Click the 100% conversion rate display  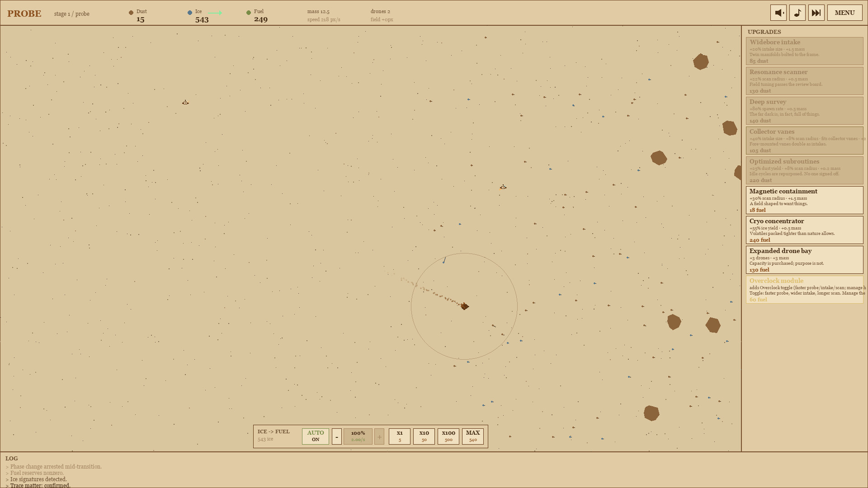(358, 436)
